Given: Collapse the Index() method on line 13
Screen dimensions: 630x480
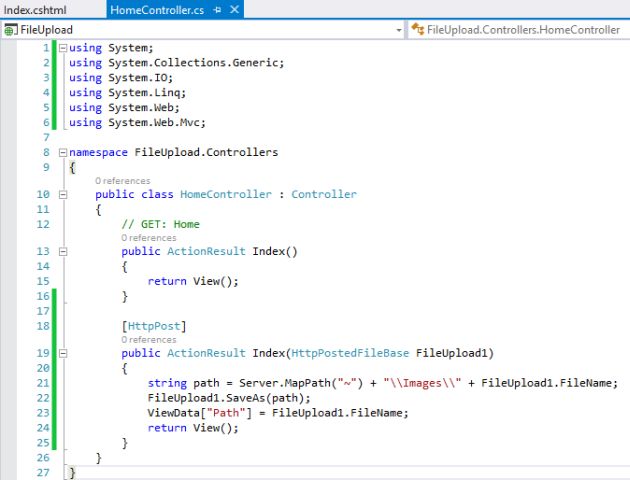Looking at the screenshot, I should [63, 252].
